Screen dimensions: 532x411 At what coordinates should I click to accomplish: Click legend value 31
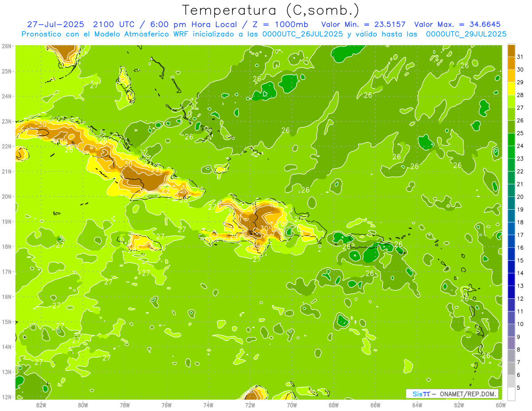pos(520,57)
